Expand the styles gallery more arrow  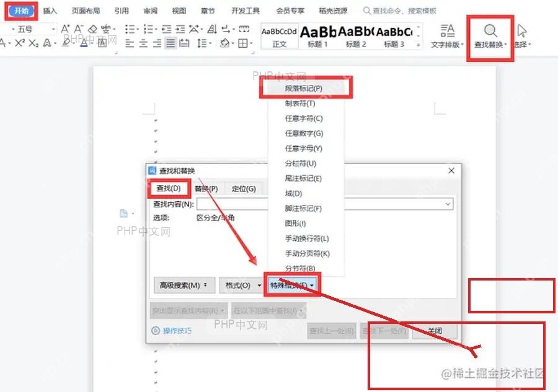coord(418,45)
